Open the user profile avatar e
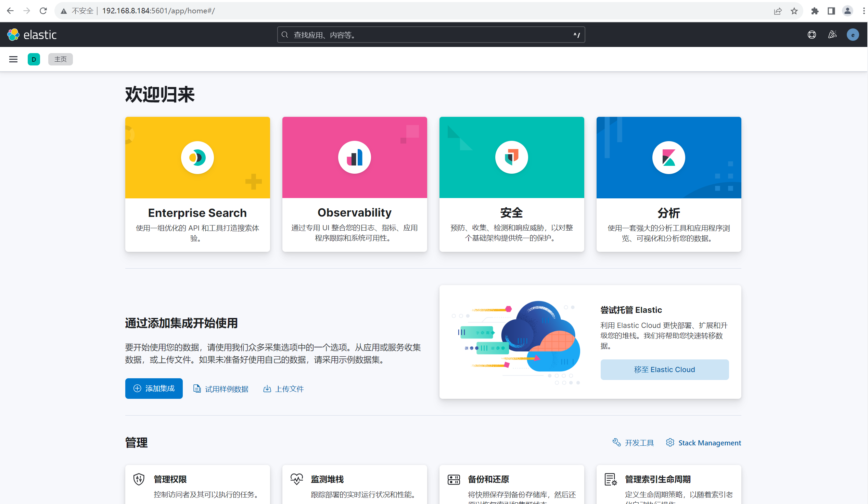The height and width of the screenshot is (504, 868). [x=853, y=35]
